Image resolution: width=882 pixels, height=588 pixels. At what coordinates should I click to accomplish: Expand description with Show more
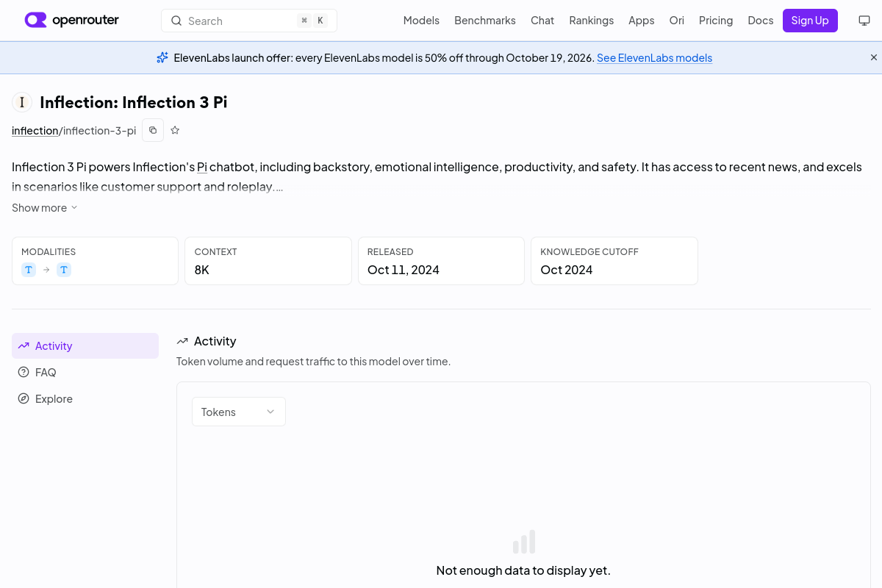coord(45,208)
